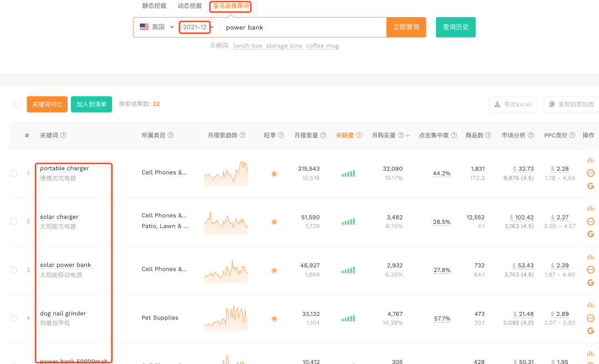Click the ellipsis more-options icon on dog nail grinder row
The width and height of the screenshot is (599, 364).
click(590, 317)
